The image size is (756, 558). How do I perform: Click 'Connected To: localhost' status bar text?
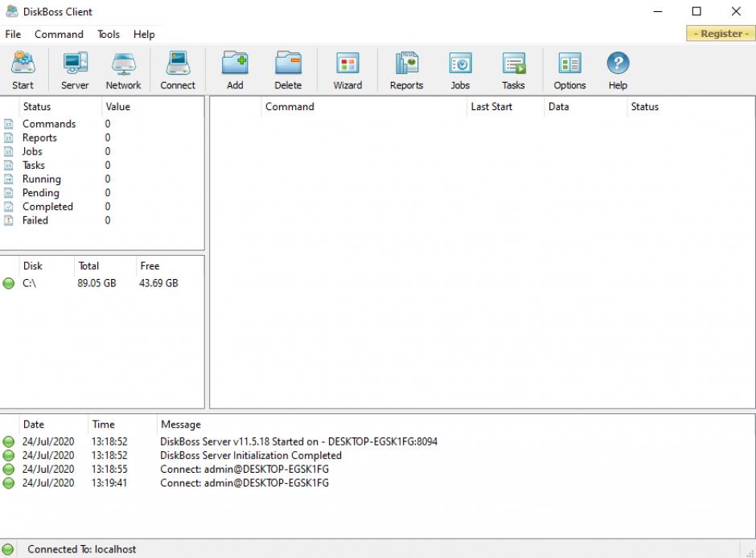click(x=81, y=549)
